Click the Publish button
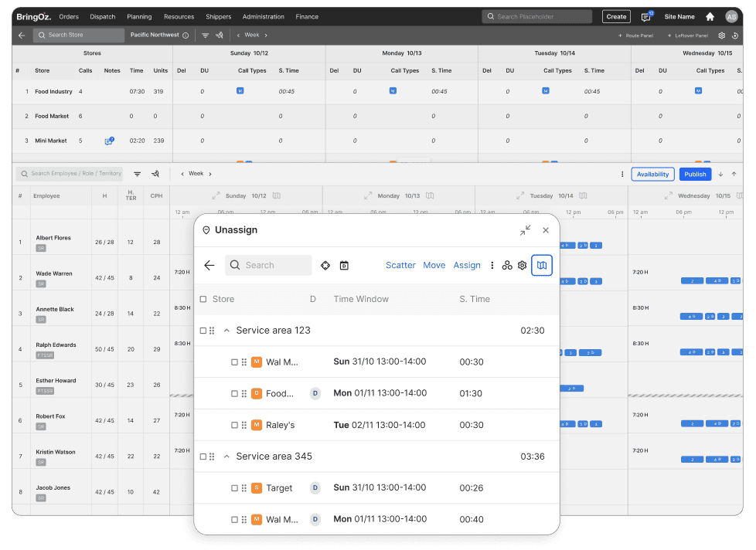Viewport: 756px width, 550px height. pyautogui.click(x=695, y=175)
